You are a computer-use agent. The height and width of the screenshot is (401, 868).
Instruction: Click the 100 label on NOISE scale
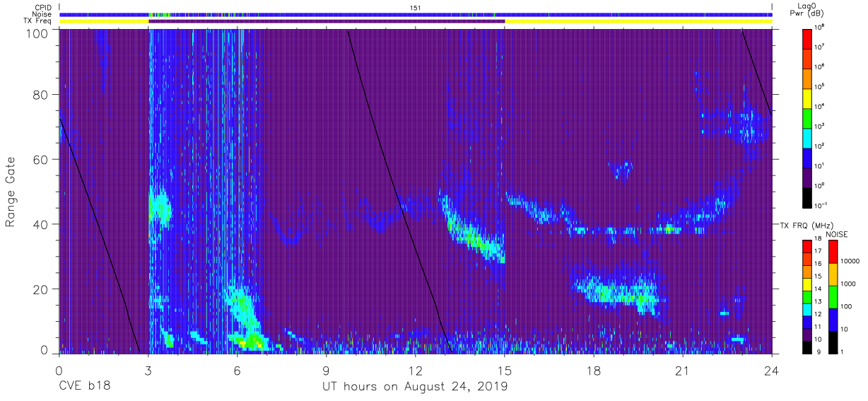click(847, 306)
